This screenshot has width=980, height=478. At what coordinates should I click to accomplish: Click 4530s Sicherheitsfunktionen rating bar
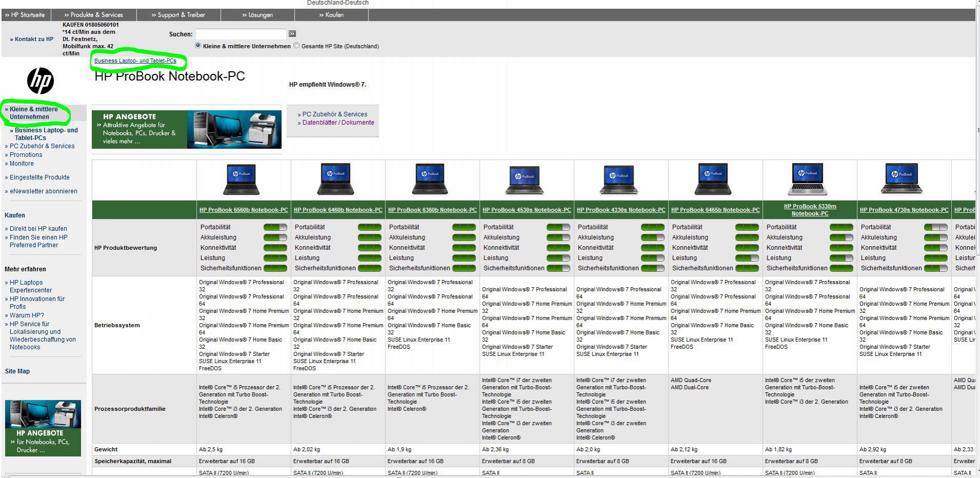[558, 268]
